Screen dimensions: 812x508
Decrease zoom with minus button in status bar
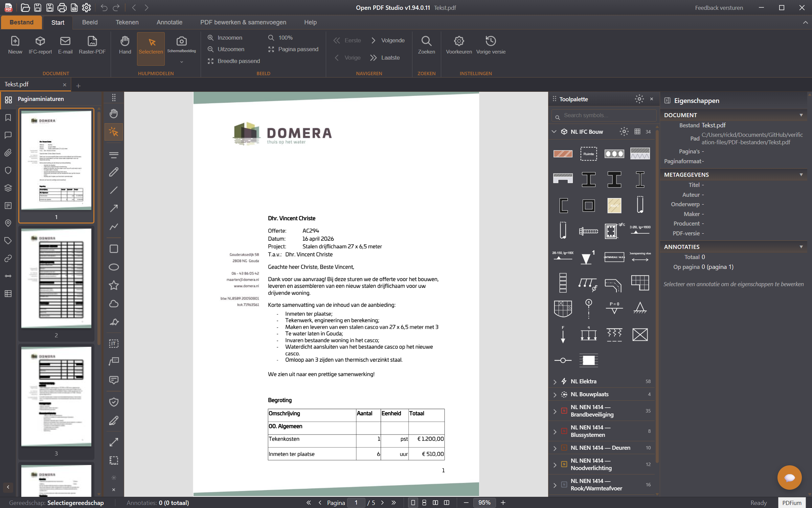(466, 503)
